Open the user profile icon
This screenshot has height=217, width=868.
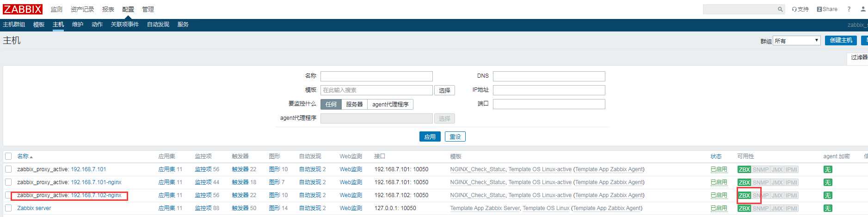tap(863, 9)
